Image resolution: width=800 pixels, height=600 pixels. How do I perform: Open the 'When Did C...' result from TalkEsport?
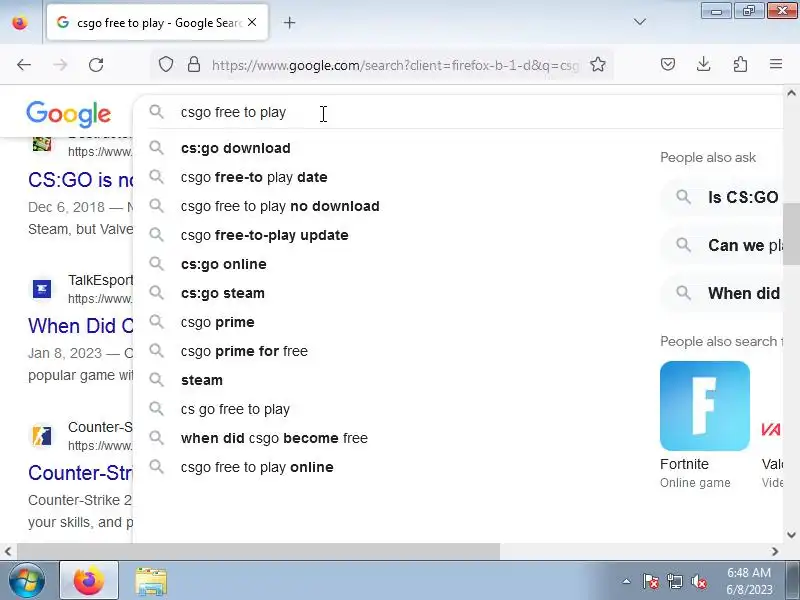point(81,326)
